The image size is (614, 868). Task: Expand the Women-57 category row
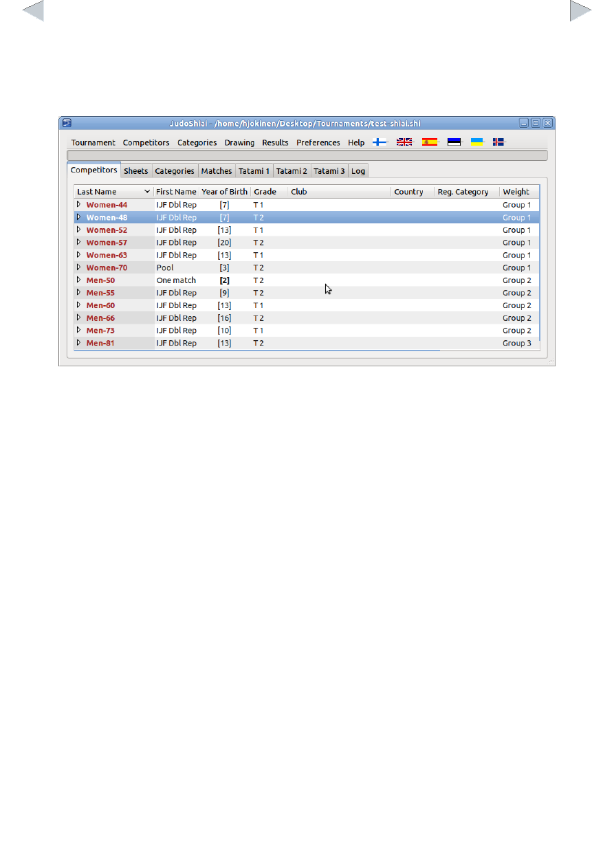tap(79, 242)
